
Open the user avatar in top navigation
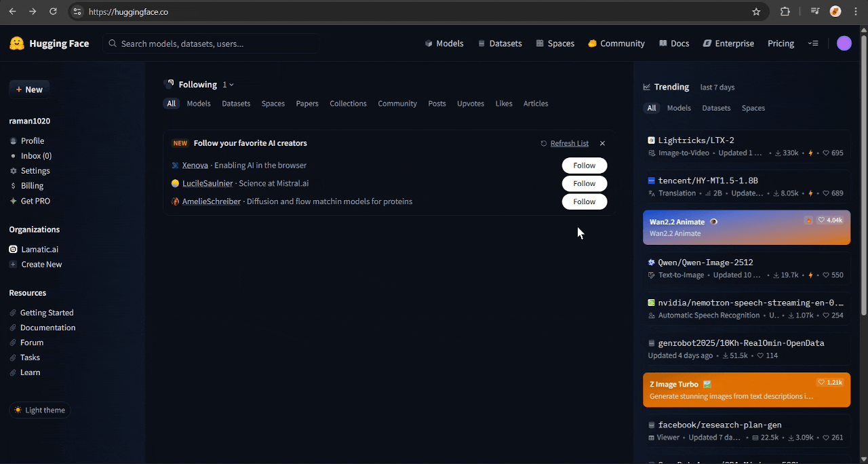[844, 43]
